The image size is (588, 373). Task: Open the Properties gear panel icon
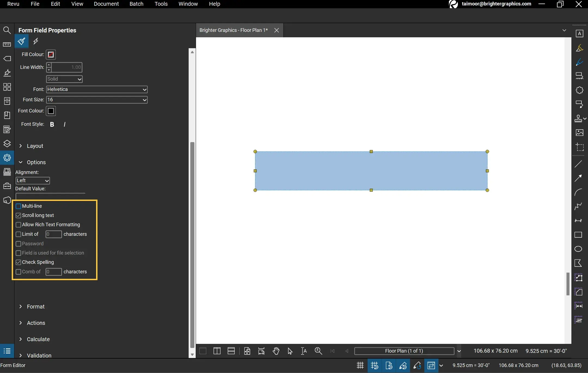[x=7, y=158]
